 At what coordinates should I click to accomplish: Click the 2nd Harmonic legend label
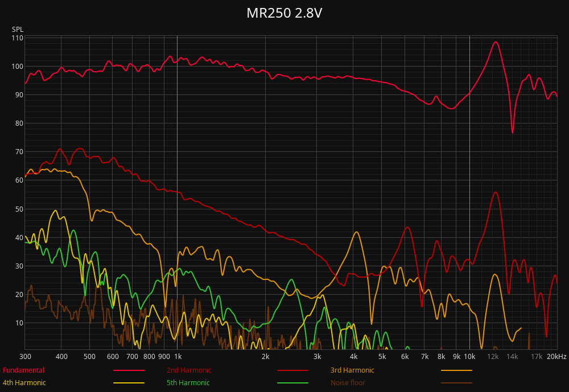click(x=189, y=370)
